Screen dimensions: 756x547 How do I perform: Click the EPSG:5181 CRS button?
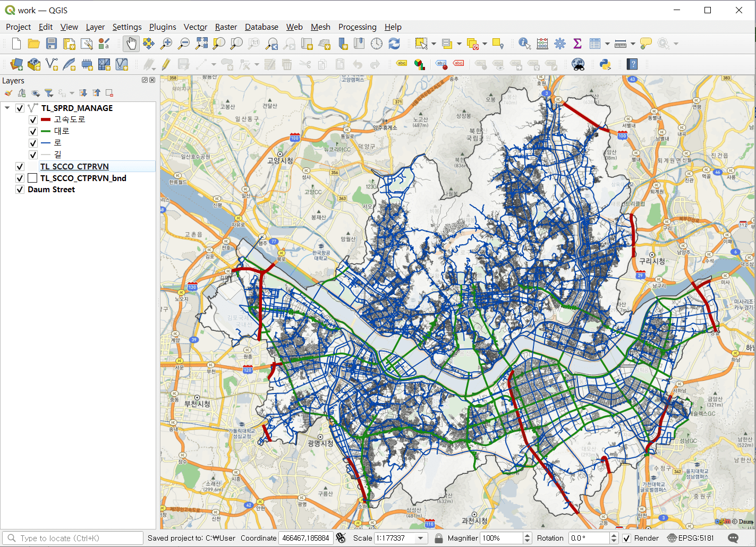(x=691, y=538)
